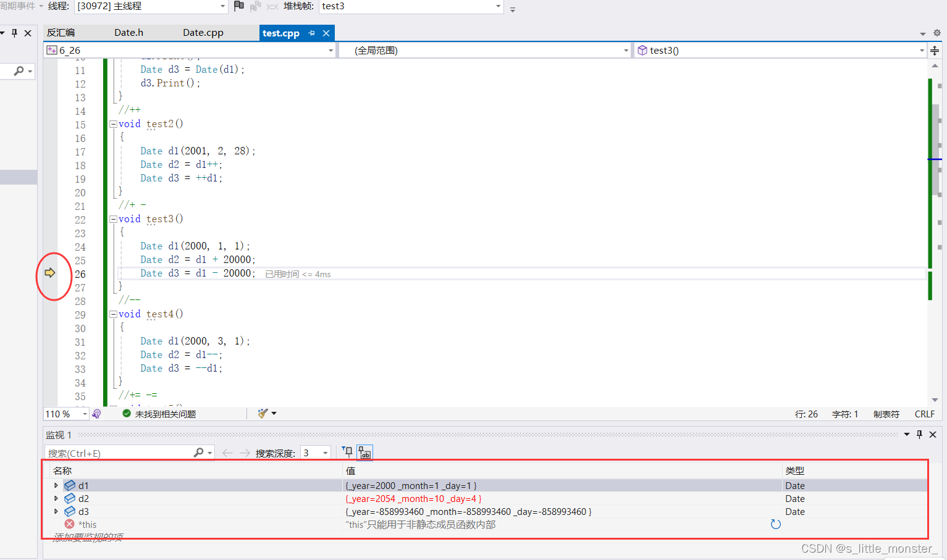
Task: Open the 监视 1 window options dropdown
Action: pos(907,435)
